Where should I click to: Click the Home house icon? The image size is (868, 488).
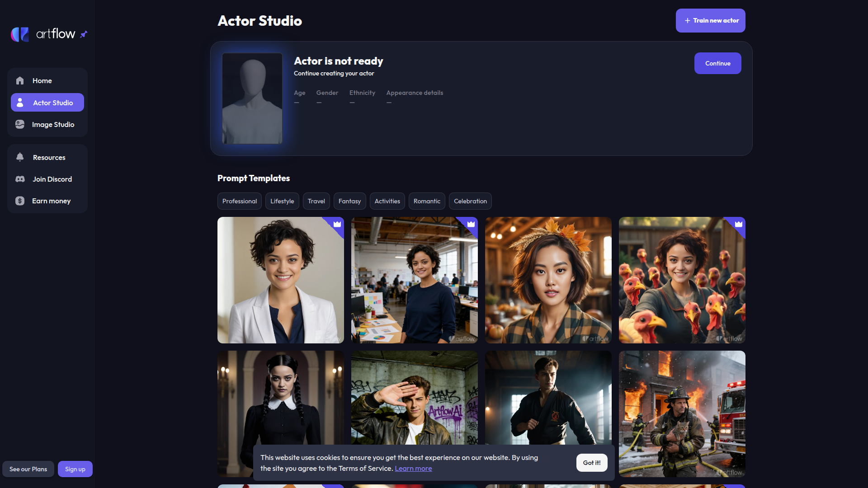(20, 81)
